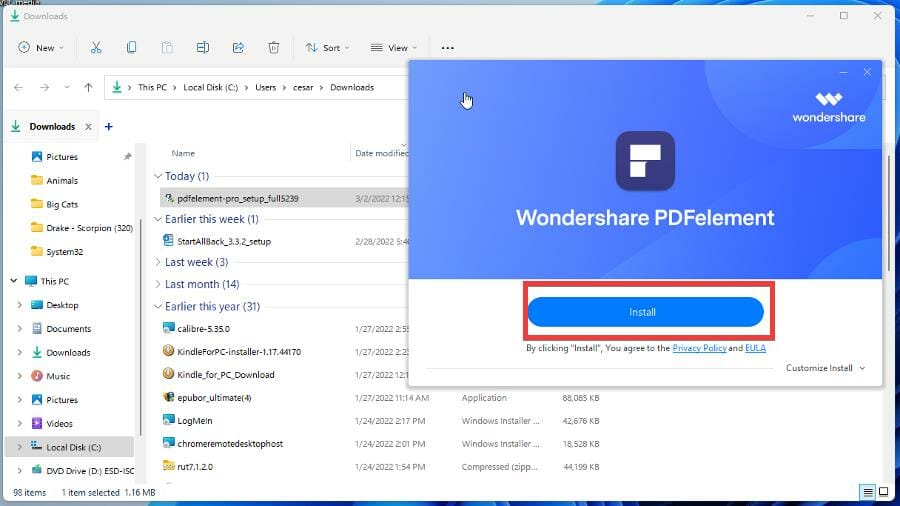Expand the Last week (3) group
Screen dimensions: 900x506
(158, 262)
